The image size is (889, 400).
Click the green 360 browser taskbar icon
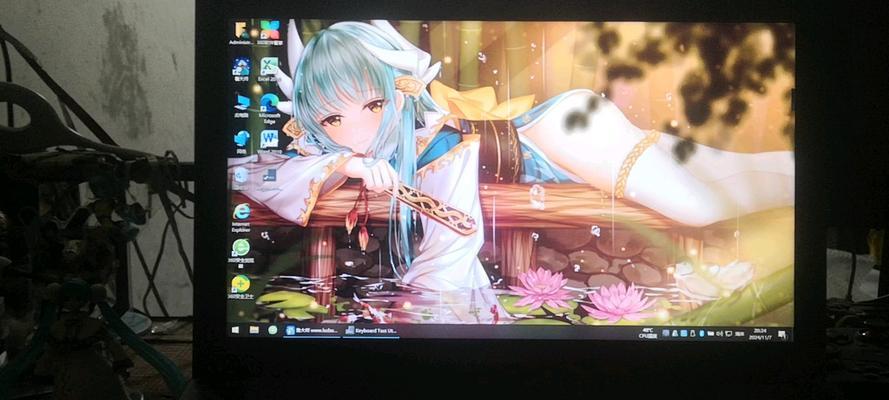click(273, 329)
